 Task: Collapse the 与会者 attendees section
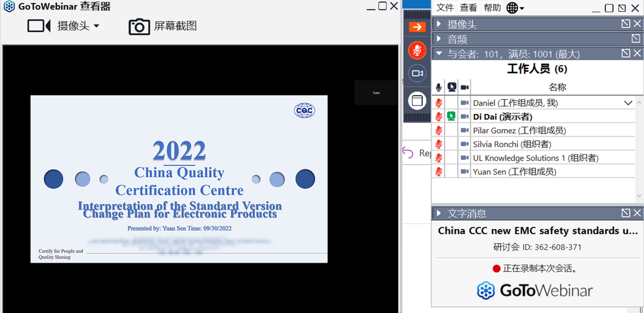pyautogui.click(x=439, y=53)
